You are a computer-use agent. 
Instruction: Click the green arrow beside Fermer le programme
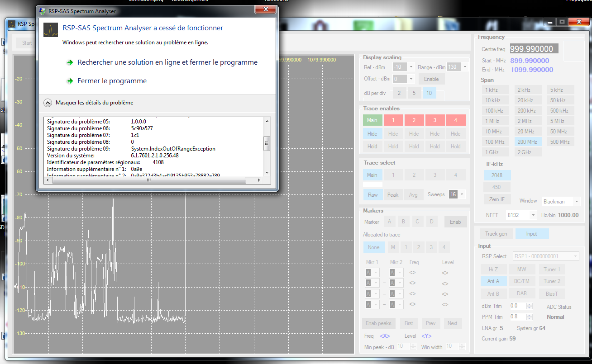click(x=70, y=81)
